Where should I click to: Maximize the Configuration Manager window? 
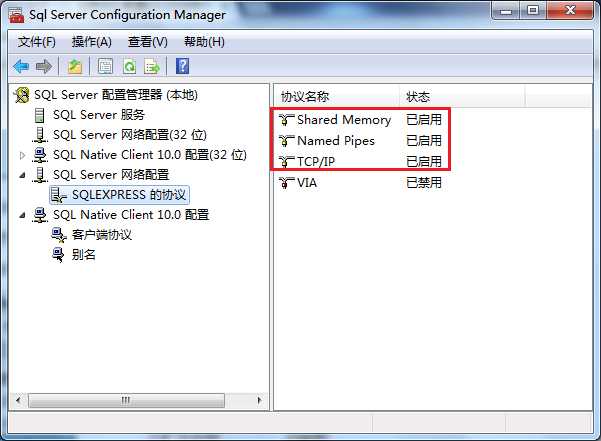pos(533,10)
